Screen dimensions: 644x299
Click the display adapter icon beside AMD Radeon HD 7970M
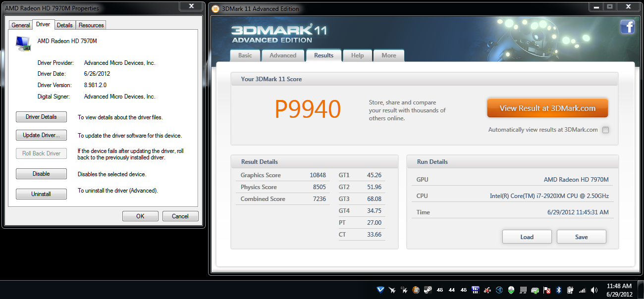click(x=23, y=43)
